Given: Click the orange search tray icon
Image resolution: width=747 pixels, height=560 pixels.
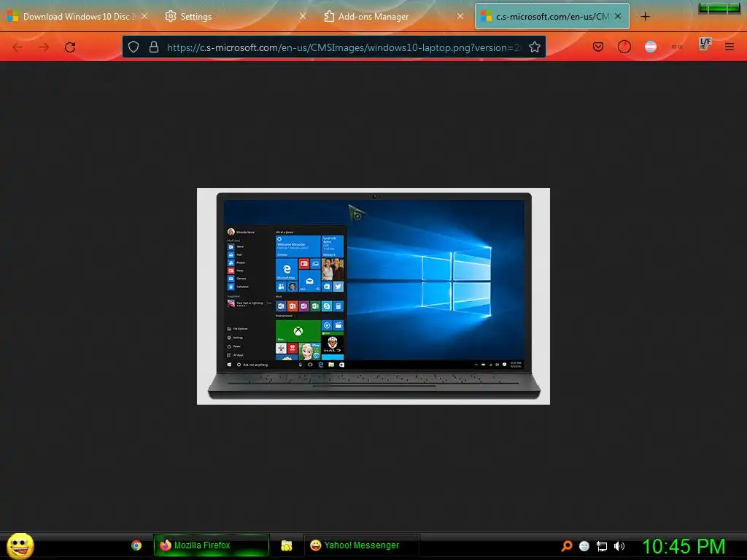Looking at the screenshot, I should coord(567,545).
